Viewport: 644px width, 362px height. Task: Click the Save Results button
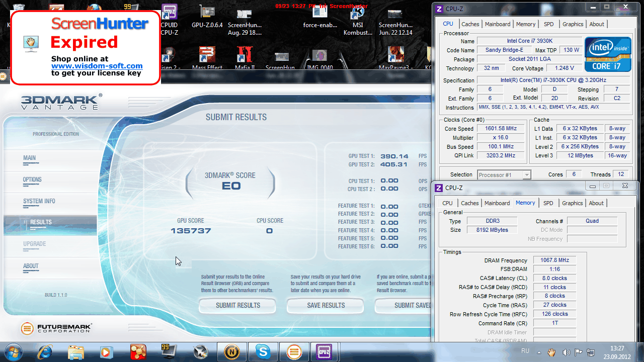[x=326, y=305]
